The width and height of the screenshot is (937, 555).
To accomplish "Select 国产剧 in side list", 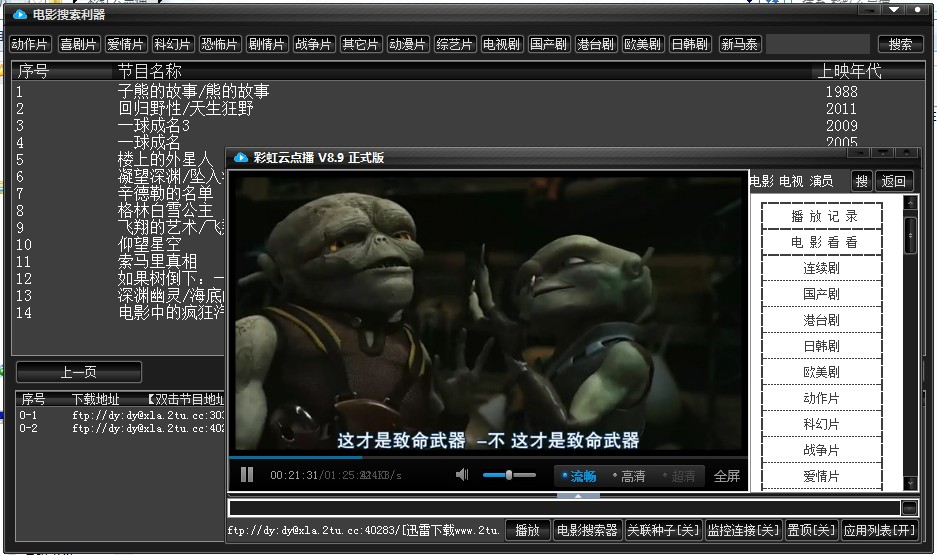I will point(822,294).
